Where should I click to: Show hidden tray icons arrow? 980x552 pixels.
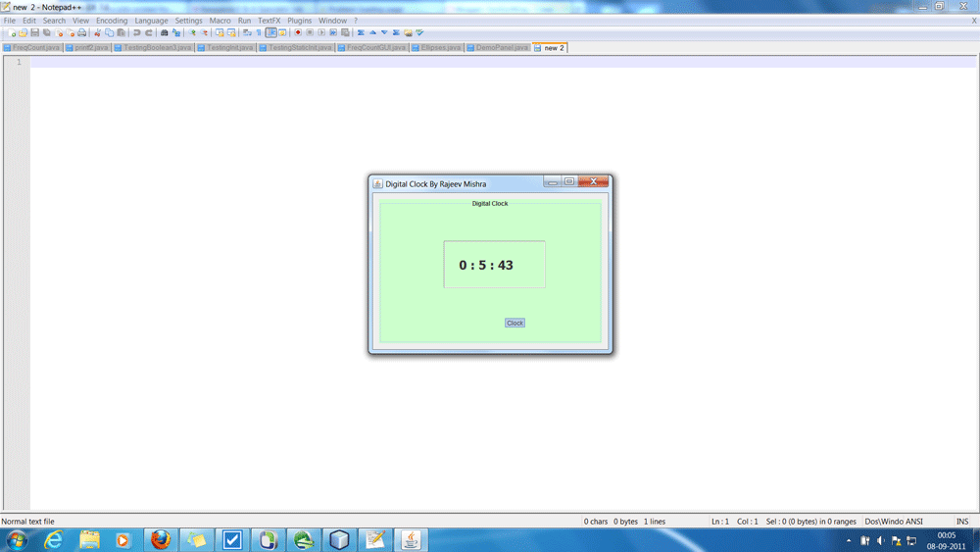(848, 541)
